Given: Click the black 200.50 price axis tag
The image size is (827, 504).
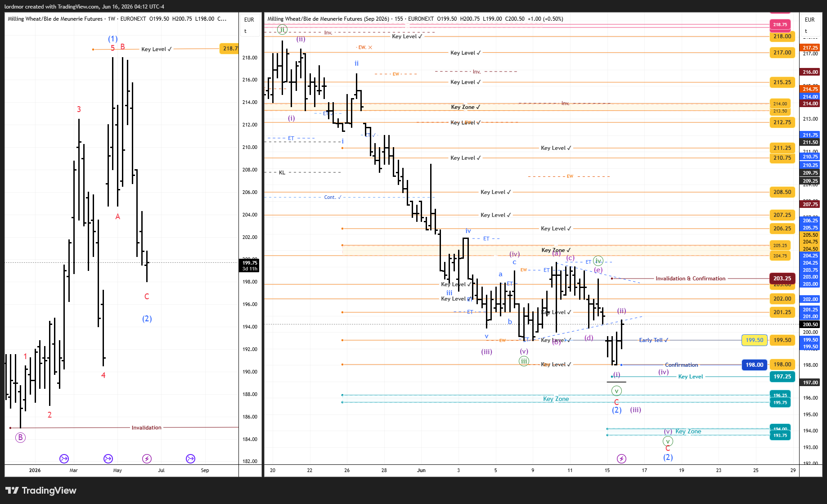Looking at the screenshot, I should click(x=810, y=324).
